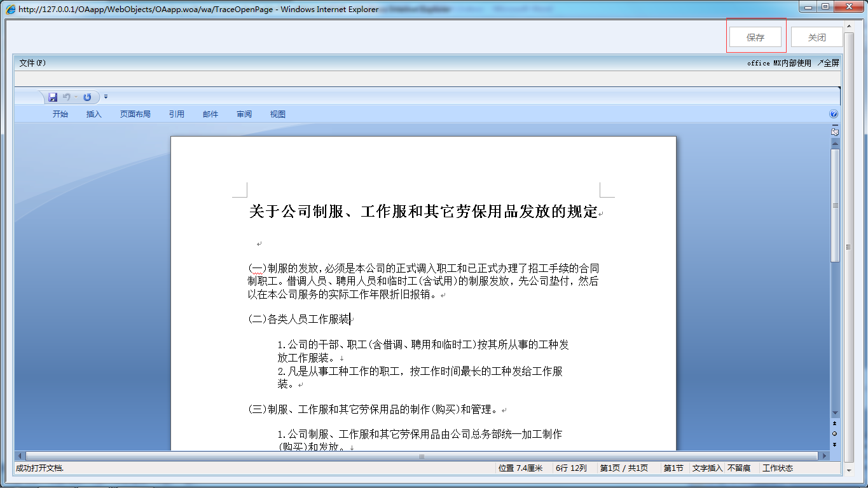Jump to next page with double-down arrow icon
The image size is (868, 488).
click(835, 444)
